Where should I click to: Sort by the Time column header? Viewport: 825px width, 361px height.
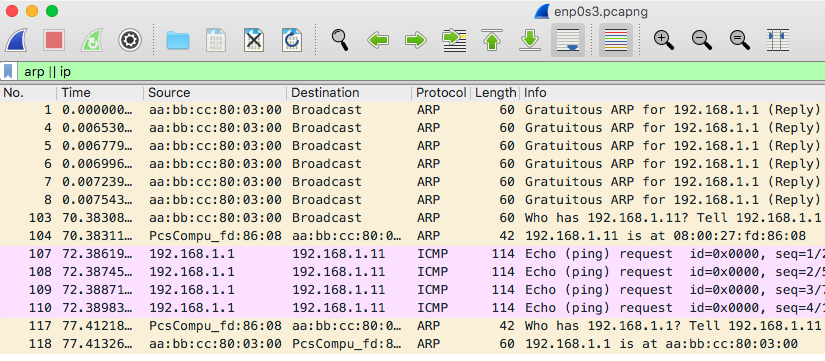[100, 93]
